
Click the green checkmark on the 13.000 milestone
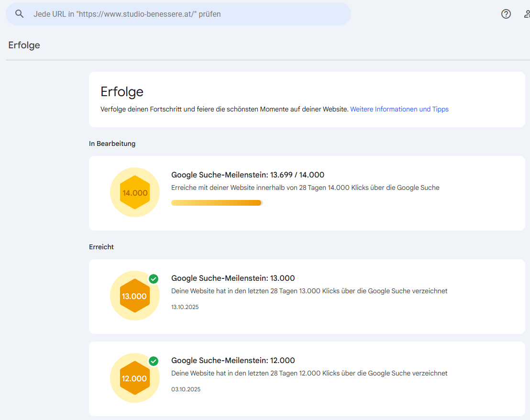[154, 279]
